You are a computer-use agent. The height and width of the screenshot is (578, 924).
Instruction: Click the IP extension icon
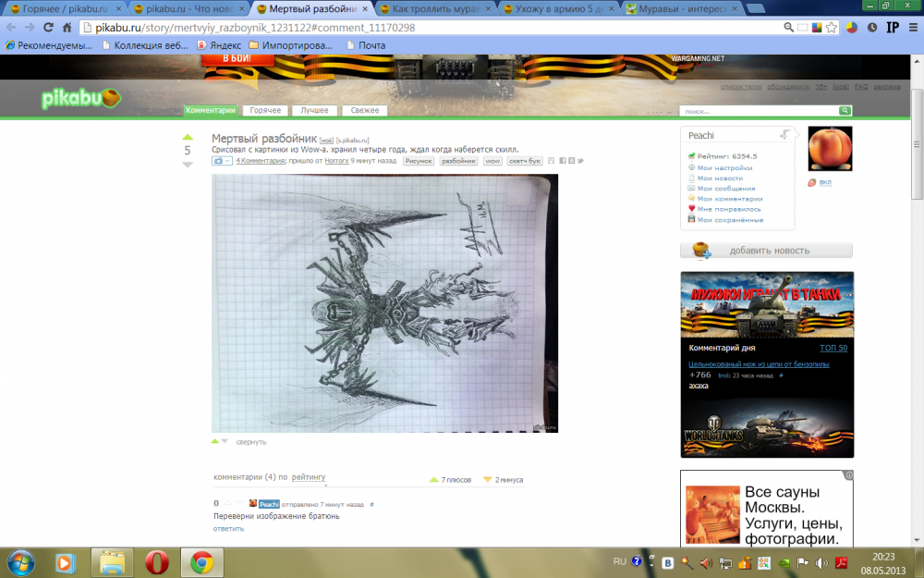click(893, 28)
